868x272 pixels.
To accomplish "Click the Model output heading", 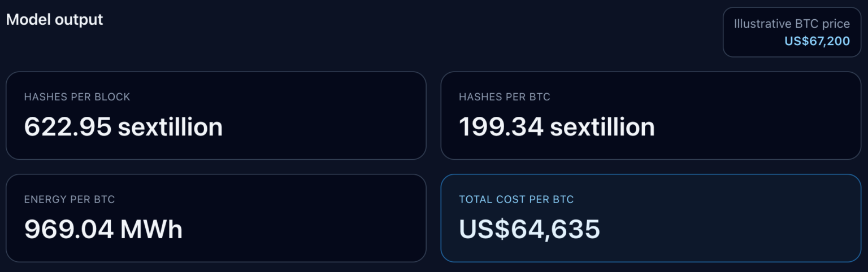I will click(x=55, y=20).
